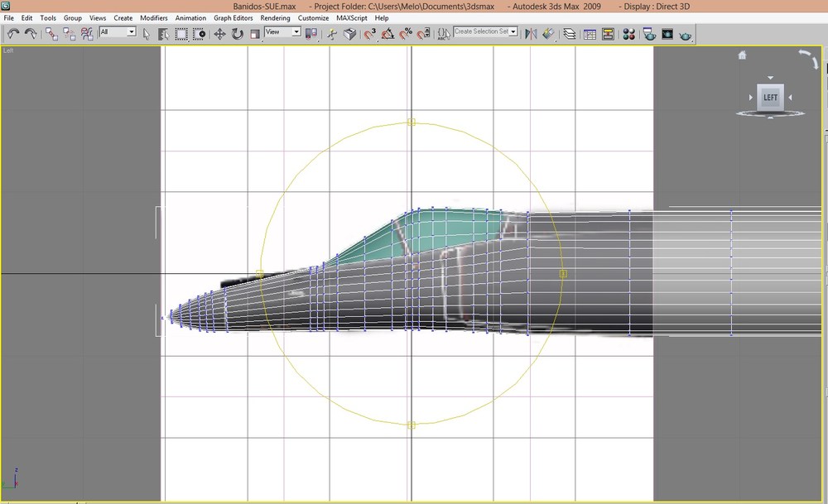Open the Customize menu
Viewport: 828px width, 504px height.
click(x=313, y=18)
